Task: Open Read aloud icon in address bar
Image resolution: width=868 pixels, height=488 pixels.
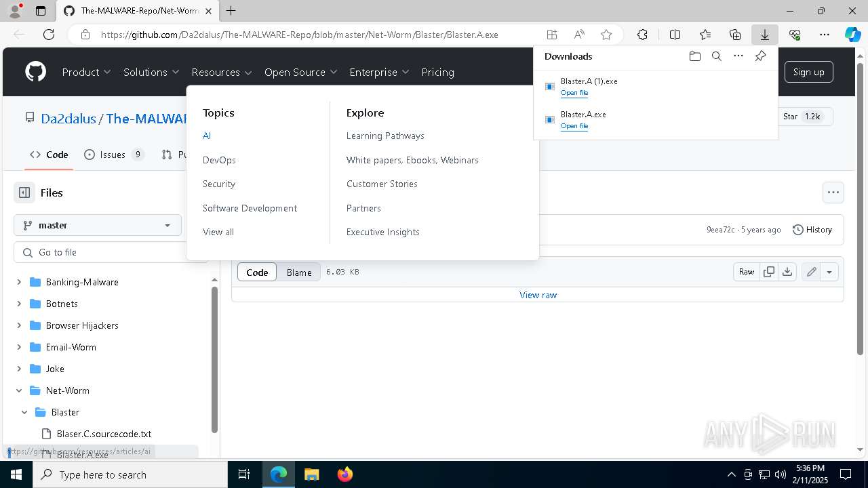Action: click(579, 35)
